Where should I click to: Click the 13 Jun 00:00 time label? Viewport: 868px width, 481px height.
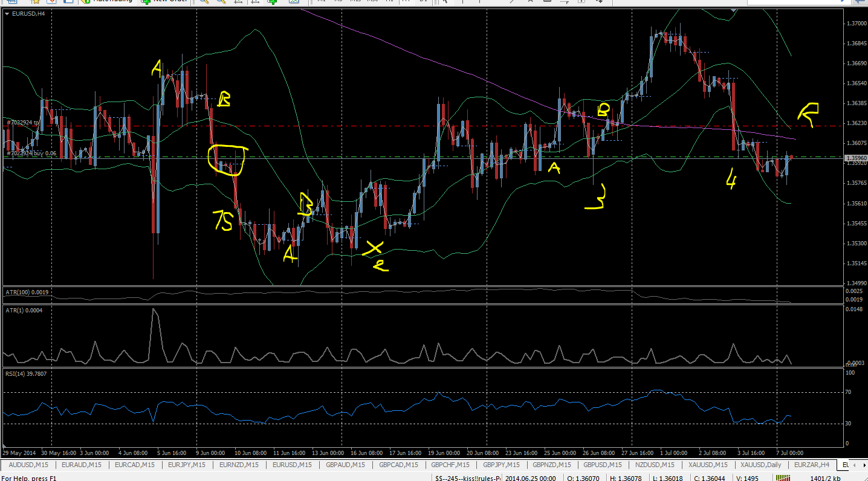(x=328, y=453)
